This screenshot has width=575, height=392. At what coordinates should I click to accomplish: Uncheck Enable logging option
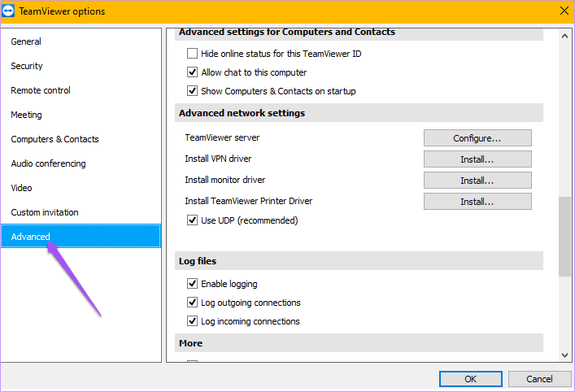pos(192,284)
